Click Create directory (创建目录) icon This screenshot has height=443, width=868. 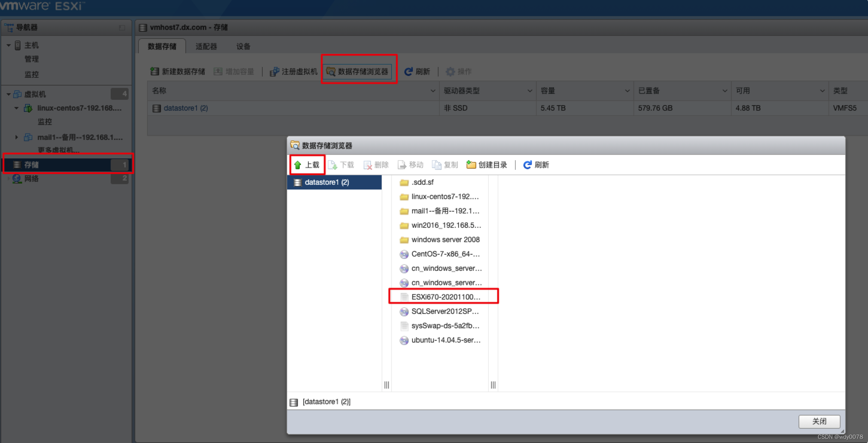[x=471, y=165]
